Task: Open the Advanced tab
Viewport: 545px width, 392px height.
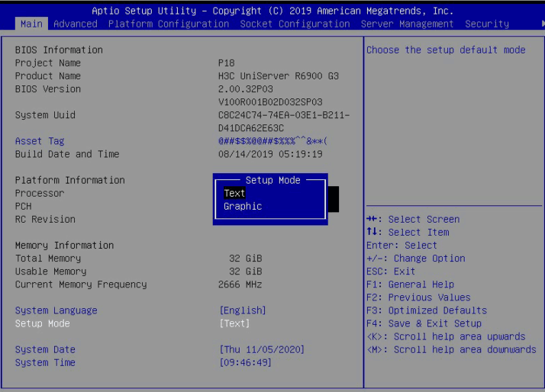Action: click(x=76, y=24)
